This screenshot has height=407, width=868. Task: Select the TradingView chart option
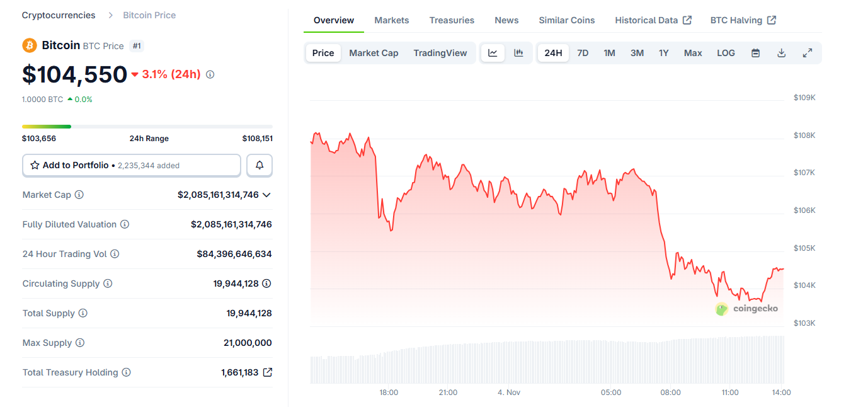click(x=440, y=53)
